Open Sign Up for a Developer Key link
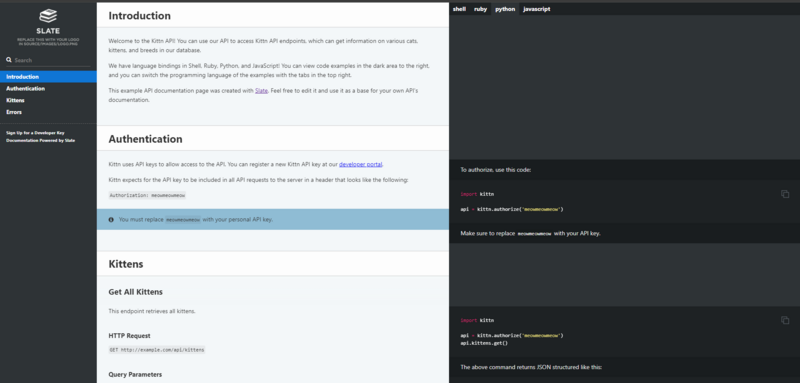This screenshot has width=800, height=383. (x=35, y=133)
